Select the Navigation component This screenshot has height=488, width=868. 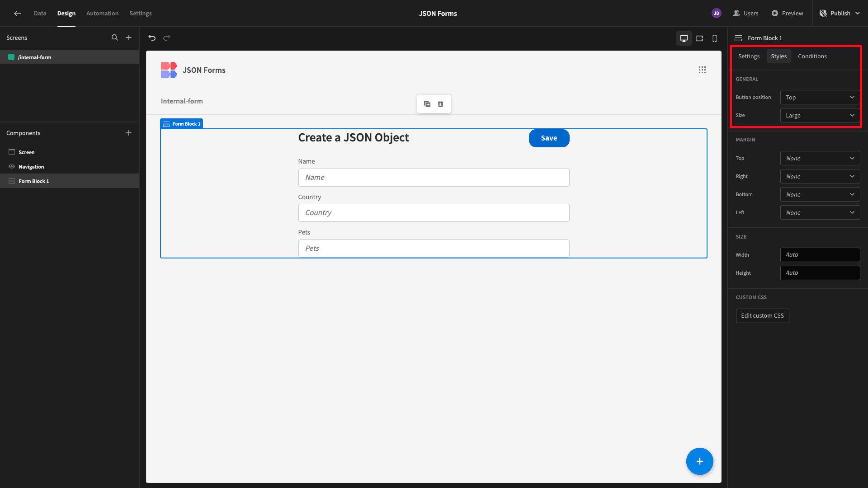click(70, 167)
